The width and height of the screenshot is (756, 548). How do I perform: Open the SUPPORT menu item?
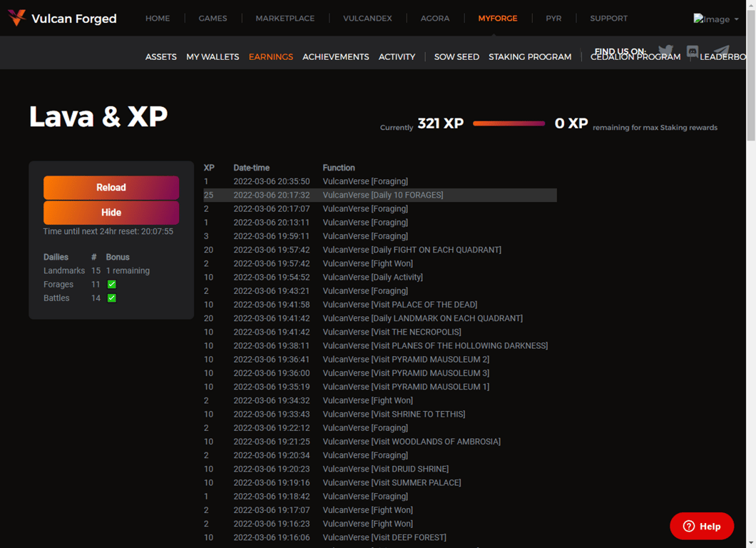609,19
